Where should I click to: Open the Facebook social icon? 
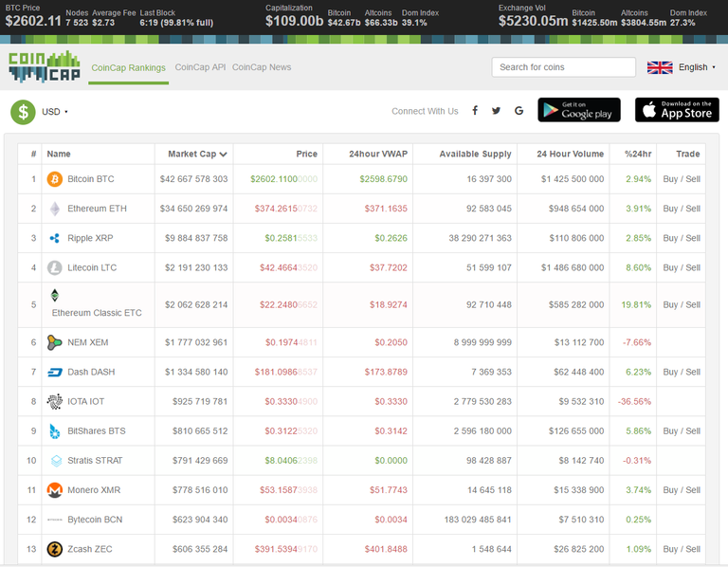click(475, 111)
